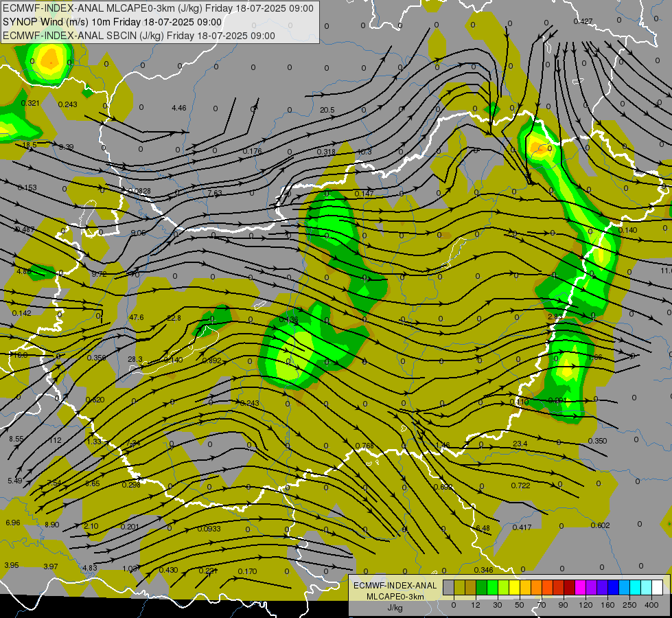Click the map value 10.3
The image size is (672, 618).
364,152
